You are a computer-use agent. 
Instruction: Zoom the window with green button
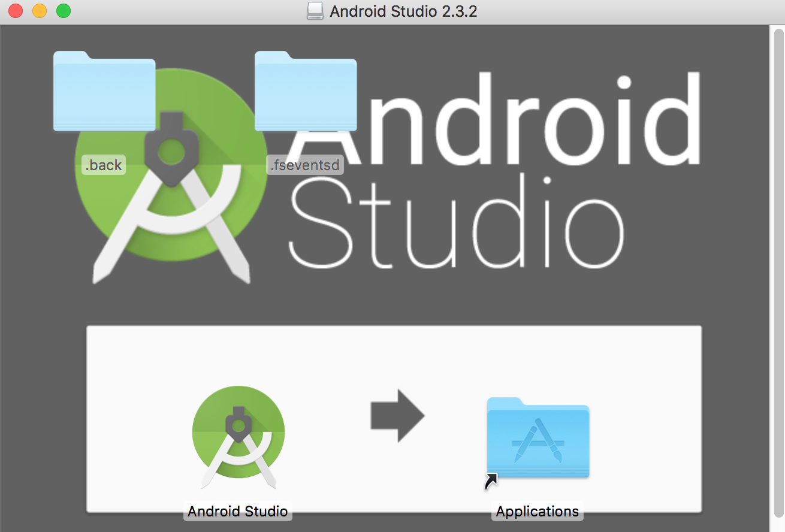[64, 11]
